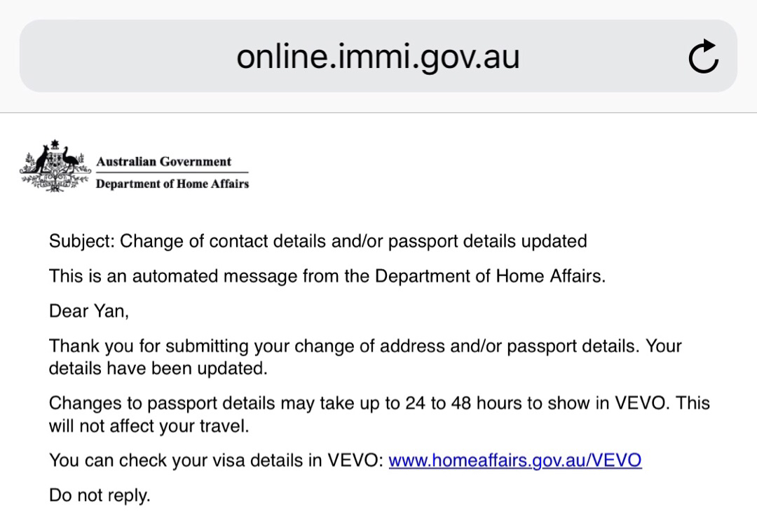Click the emu in the government crest
757x532 pixels.
coord(70,158)
